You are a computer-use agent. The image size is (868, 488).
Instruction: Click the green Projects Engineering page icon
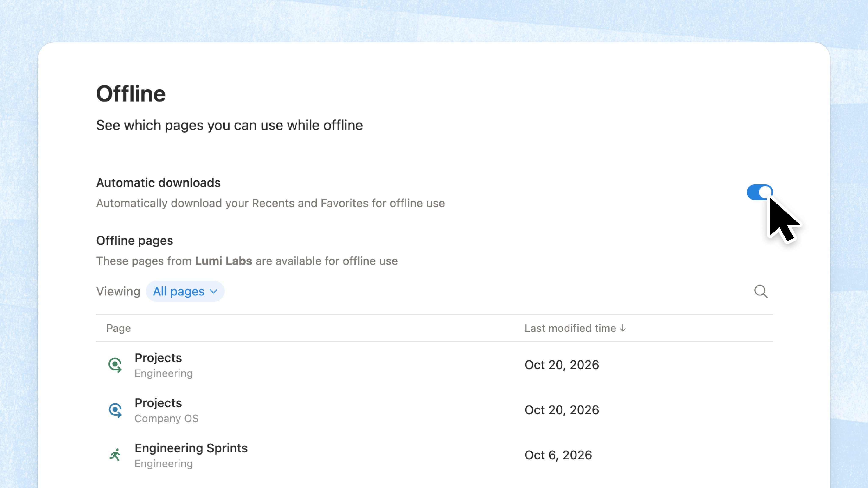pyautogui.click(x=115, y=365)
